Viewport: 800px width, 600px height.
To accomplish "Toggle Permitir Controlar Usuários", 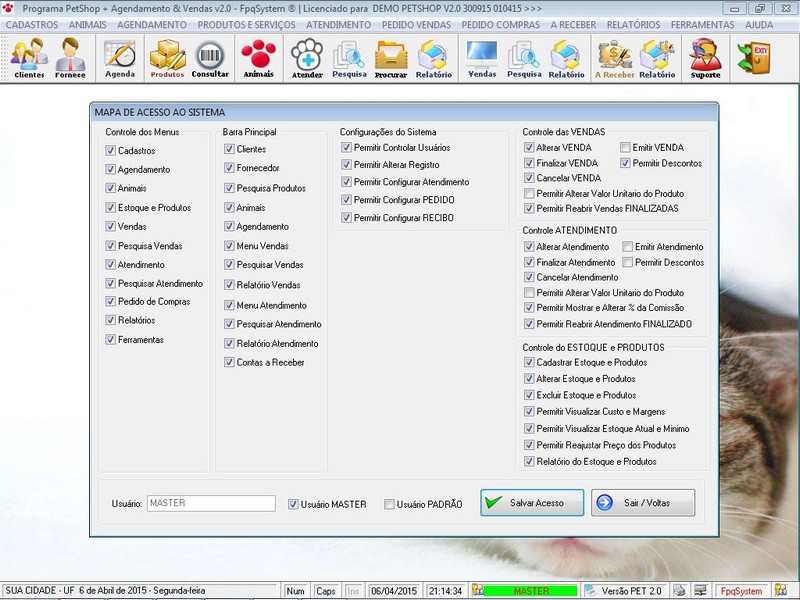I will click(346, 147).
